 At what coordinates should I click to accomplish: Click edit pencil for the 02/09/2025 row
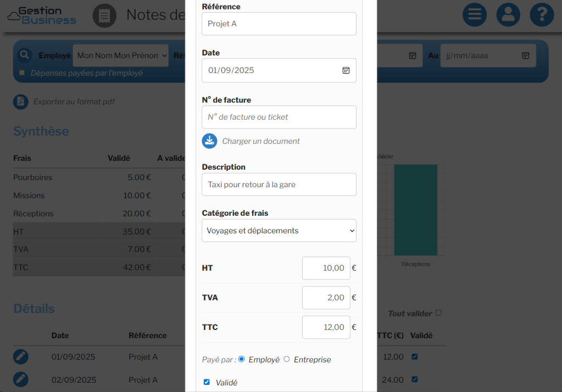click(21, 379)
